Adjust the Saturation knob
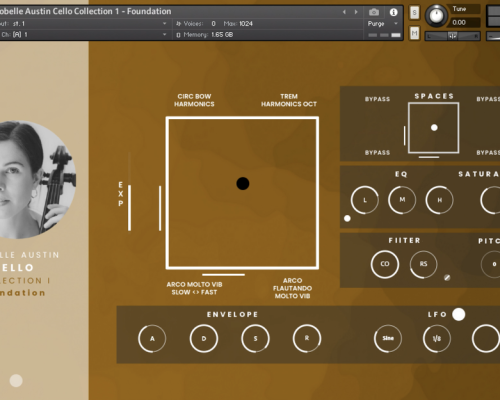 click(490, 200)
